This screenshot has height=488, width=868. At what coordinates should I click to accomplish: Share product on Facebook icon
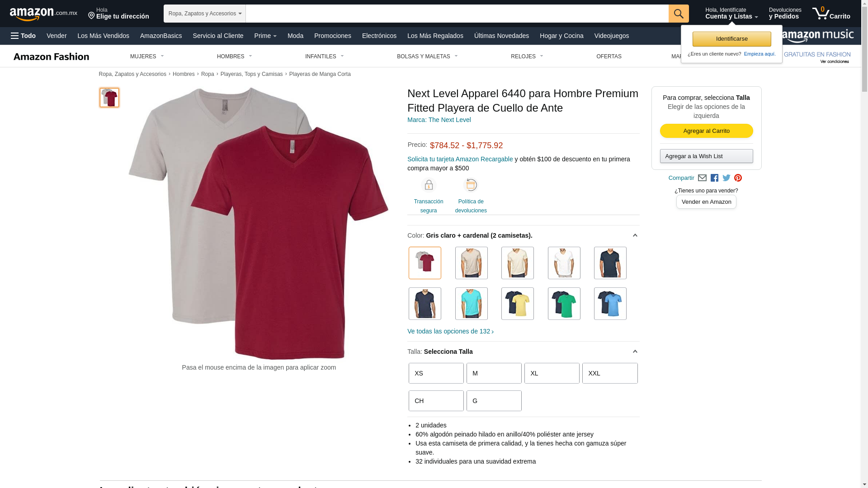coord(714,178)
